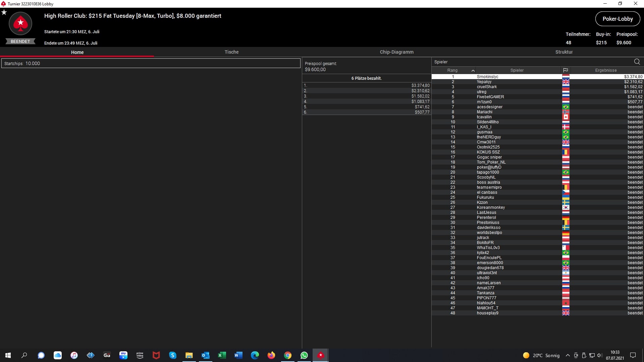This screenshot has width=644, height=362.
Task: Sort by Ergebnisse column header
Action: (x=606, y=70)
